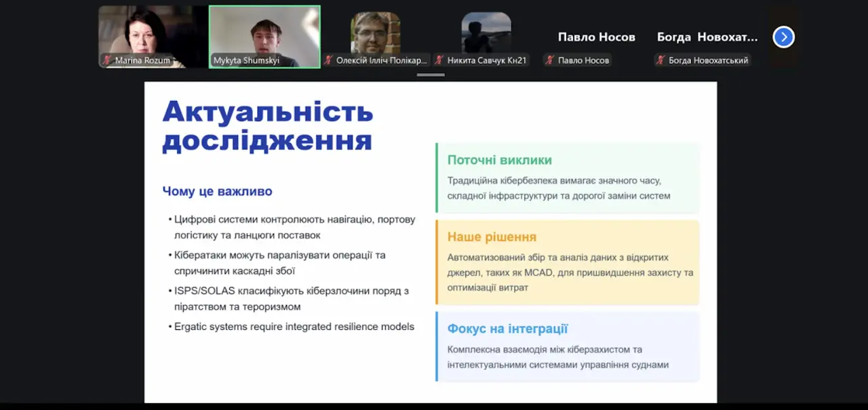The image size is (868, 410).
Task: Select the Павло Носов participant tile
Action: coord(597,37)
